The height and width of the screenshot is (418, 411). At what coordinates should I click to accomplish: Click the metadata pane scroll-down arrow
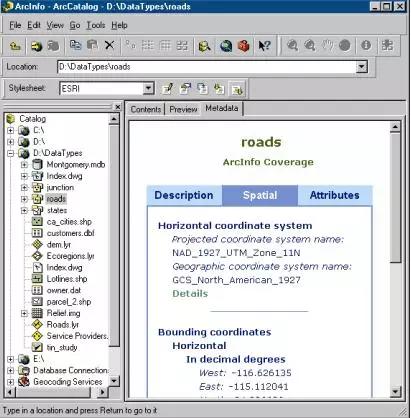[395, 391]
